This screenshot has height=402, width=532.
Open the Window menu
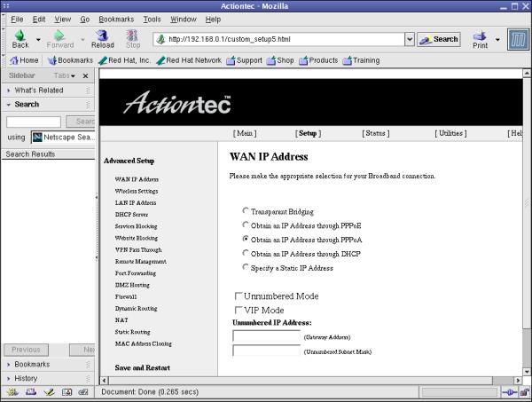click(x=184, y=20)
